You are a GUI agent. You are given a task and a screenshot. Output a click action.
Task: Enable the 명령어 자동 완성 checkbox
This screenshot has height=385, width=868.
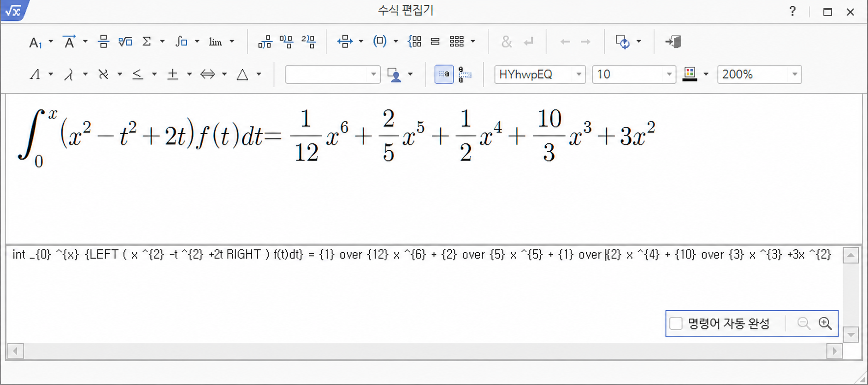point(676,324)
